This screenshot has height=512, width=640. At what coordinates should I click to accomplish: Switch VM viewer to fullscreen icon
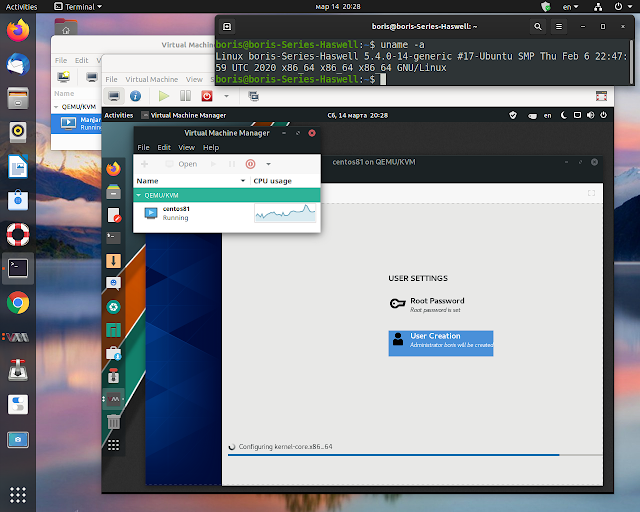(x=601, y=96)
